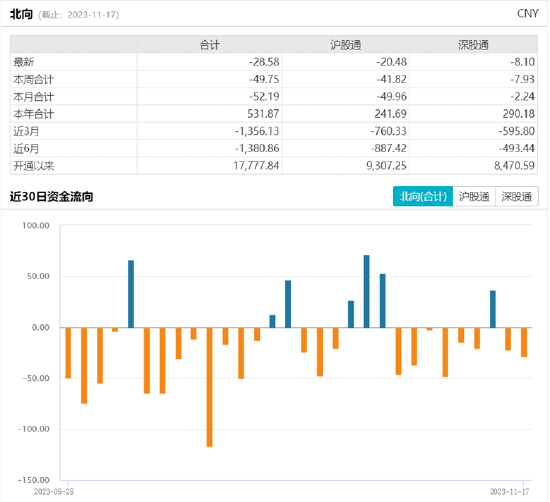Click the lowest orange bar below -100
The image size is (550, 502).
pyautogui.click(x=209, y=387)
